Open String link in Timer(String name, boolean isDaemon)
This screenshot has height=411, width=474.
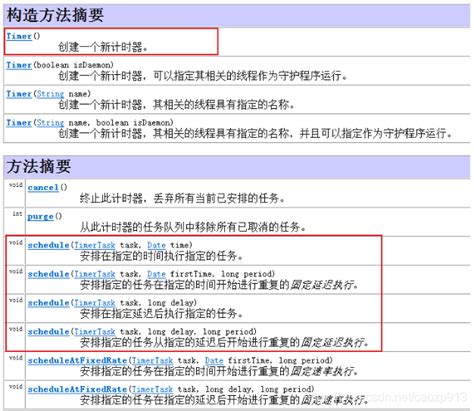pos(50,122)
